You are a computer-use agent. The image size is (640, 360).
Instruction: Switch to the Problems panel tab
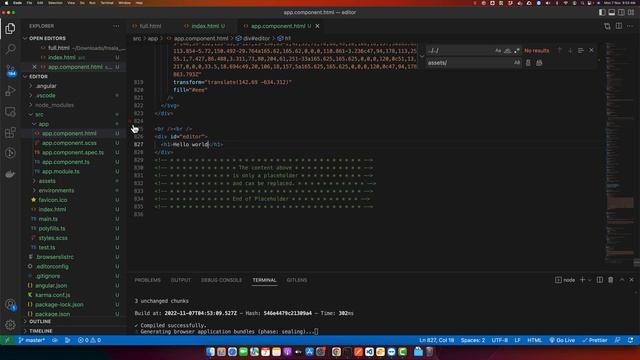click(147, 280)
